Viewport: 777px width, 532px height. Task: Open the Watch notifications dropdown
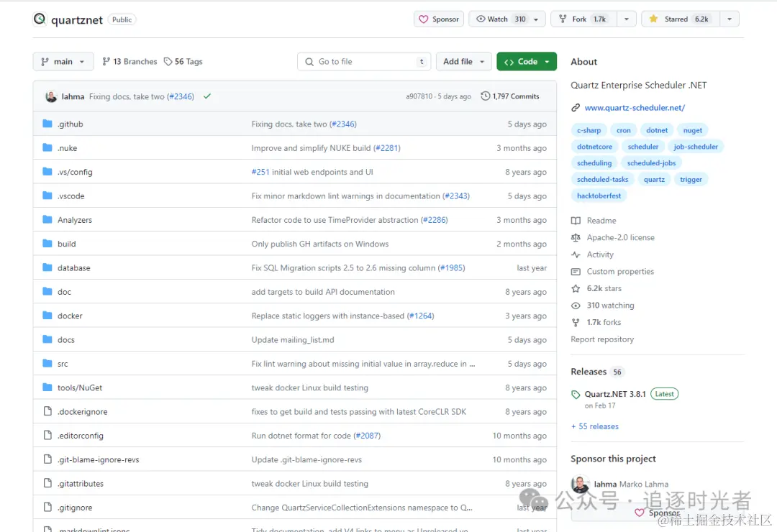point(507,19)
